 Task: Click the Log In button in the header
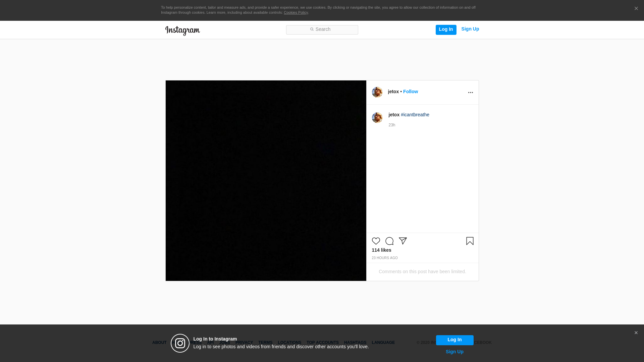[x=446, y=29]
